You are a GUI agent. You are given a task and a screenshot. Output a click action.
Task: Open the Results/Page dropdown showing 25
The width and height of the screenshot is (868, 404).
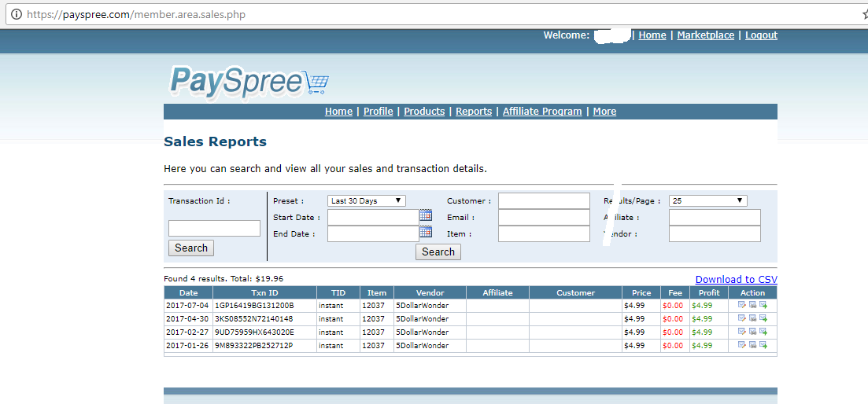pos(708,200)
